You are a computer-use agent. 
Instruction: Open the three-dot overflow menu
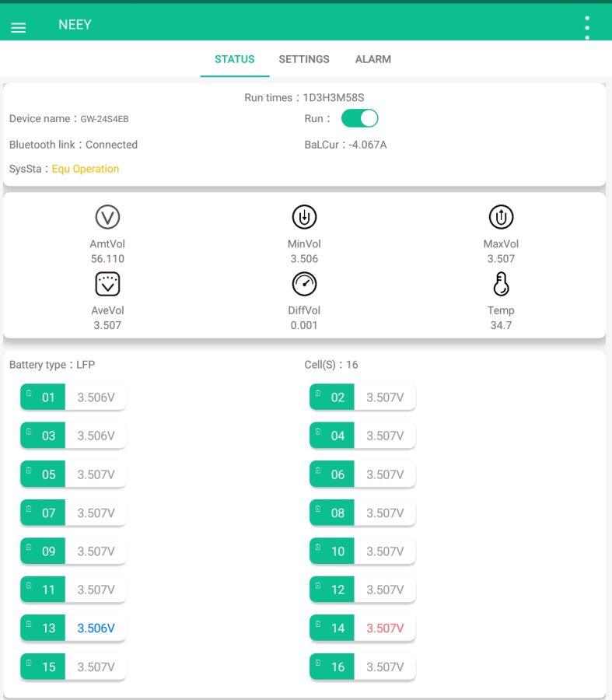click(x=587, y=27)
